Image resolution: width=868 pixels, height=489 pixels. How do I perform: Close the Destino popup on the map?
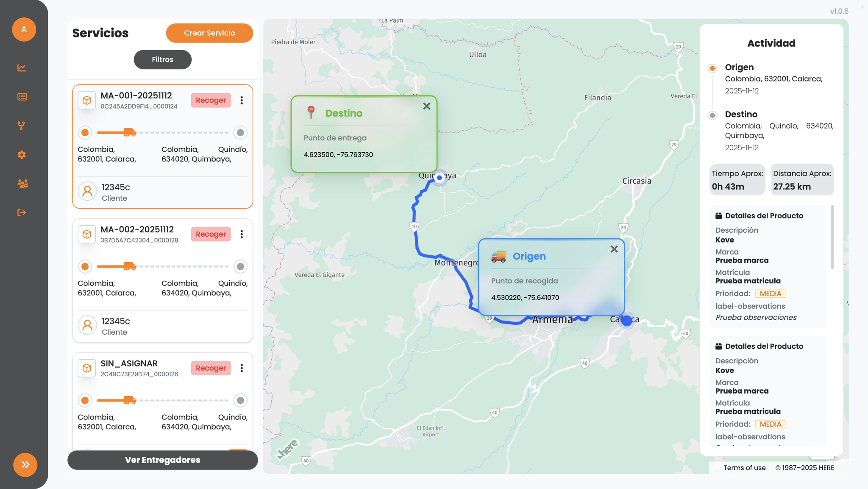click(x=427, y=106)
